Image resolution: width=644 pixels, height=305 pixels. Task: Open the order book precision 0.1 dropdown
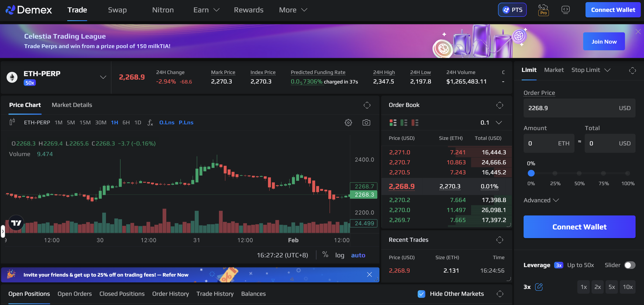[499, 122]
